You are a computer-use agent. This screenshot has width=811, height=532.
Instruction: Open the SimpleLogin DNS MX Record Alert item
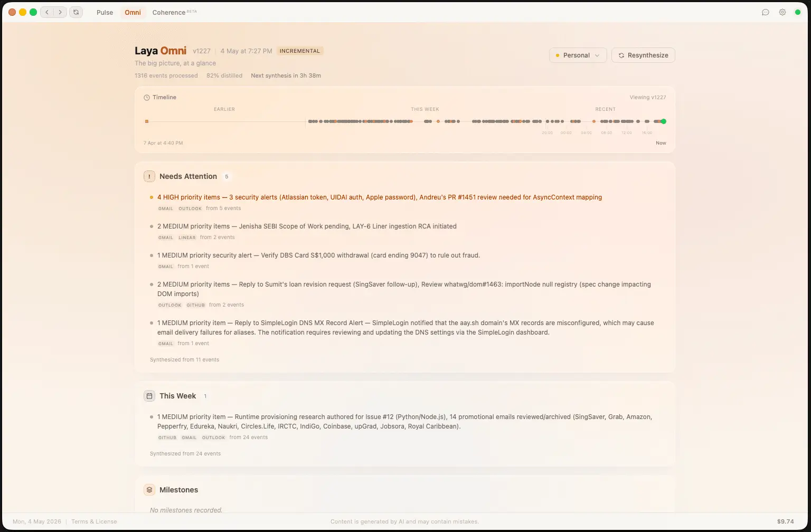(x=405, y=328)
